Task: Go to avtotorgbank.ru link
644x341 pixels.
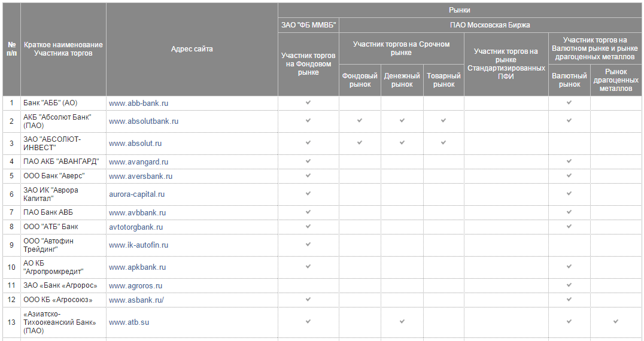Action: point(136,227)
